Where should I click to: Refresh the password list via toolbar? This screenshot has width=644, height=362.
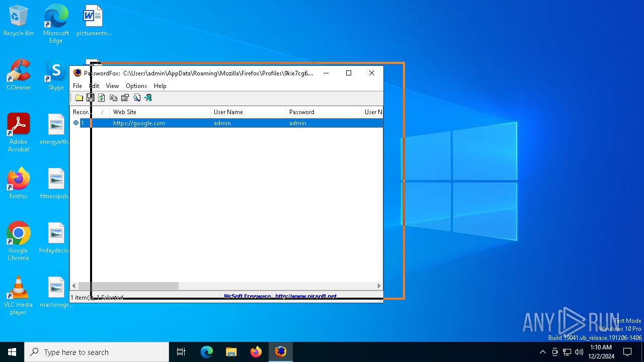point(102,98)
